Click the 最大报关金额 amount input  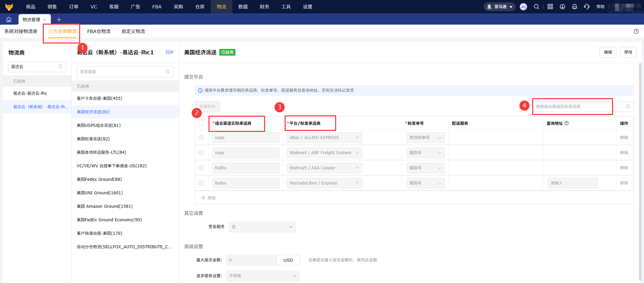pyautogui.click(x=251, y=260)
